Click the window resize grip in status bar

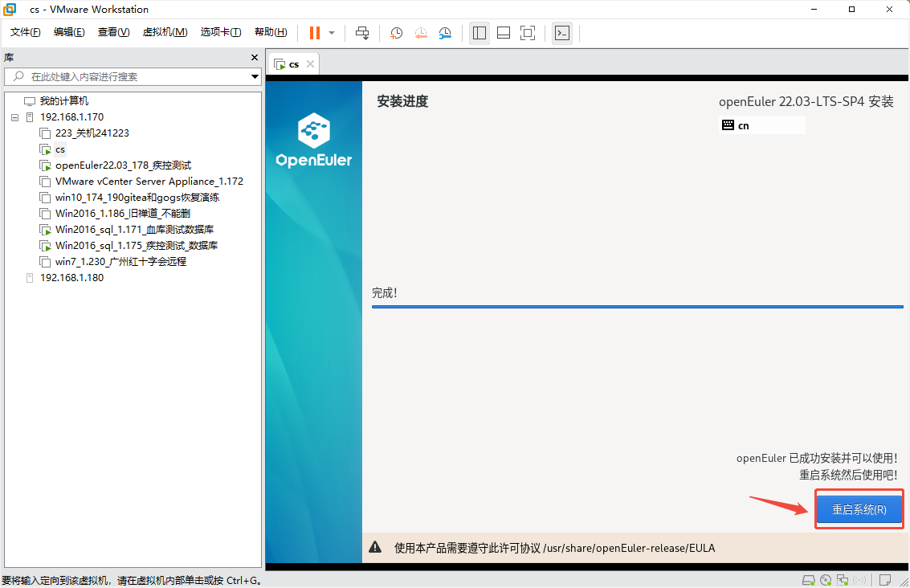904,582
